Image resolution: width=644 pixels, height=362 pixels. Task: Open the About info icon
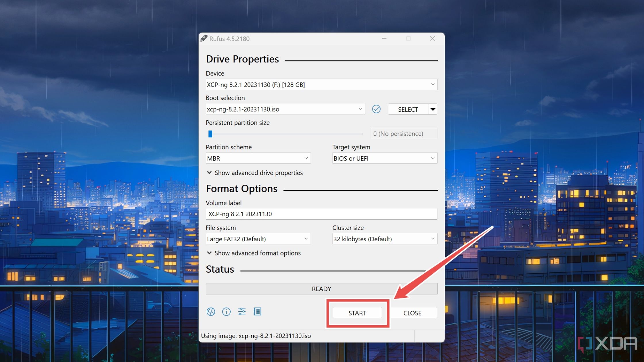226,312
